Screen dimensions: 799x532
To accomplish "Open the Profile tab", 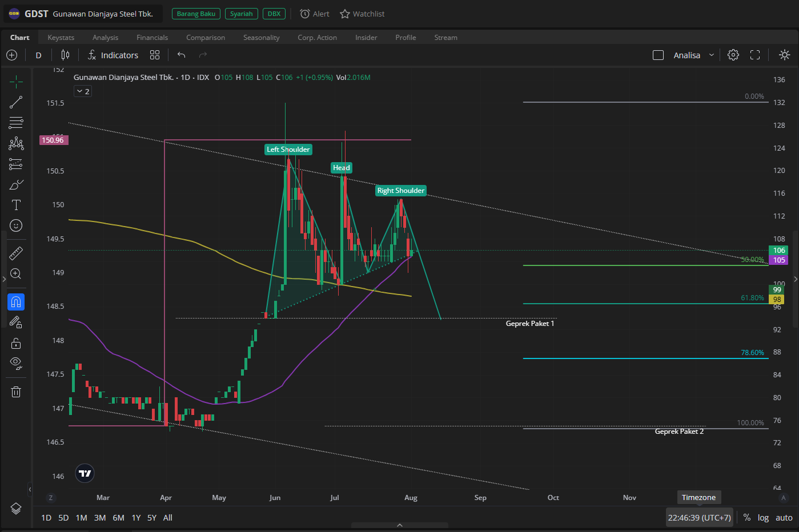I will click(405, 38).
